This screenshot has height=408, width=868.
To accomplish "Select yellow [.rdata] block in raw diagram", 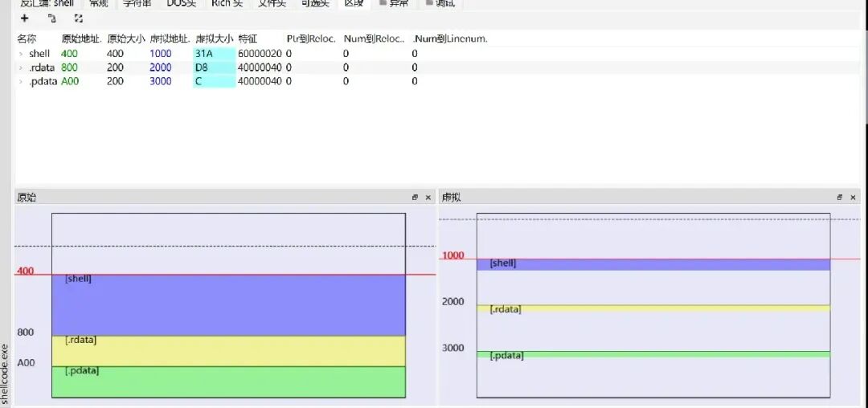I will click(x=228, y=351).
